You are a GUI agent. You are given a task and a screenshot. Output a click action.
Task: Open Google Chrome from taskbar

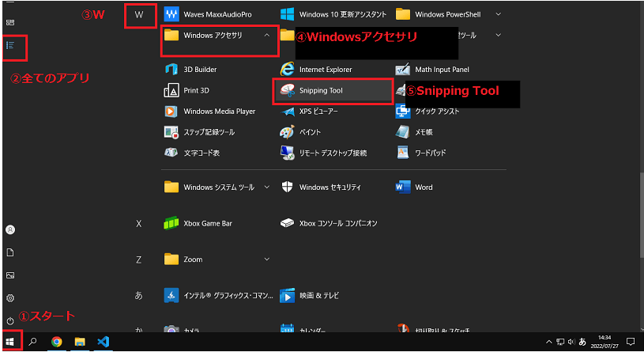click(57, 342)
